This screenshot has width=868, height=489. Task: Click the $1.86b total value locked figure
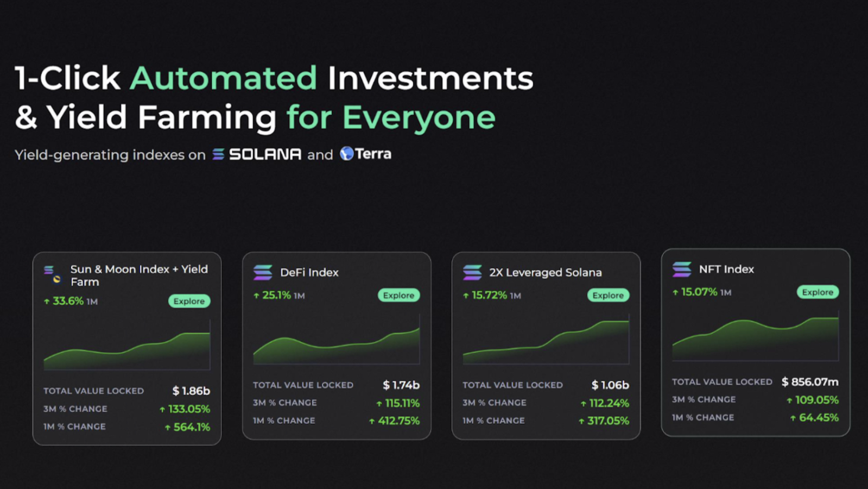click(x=191, y=391)
